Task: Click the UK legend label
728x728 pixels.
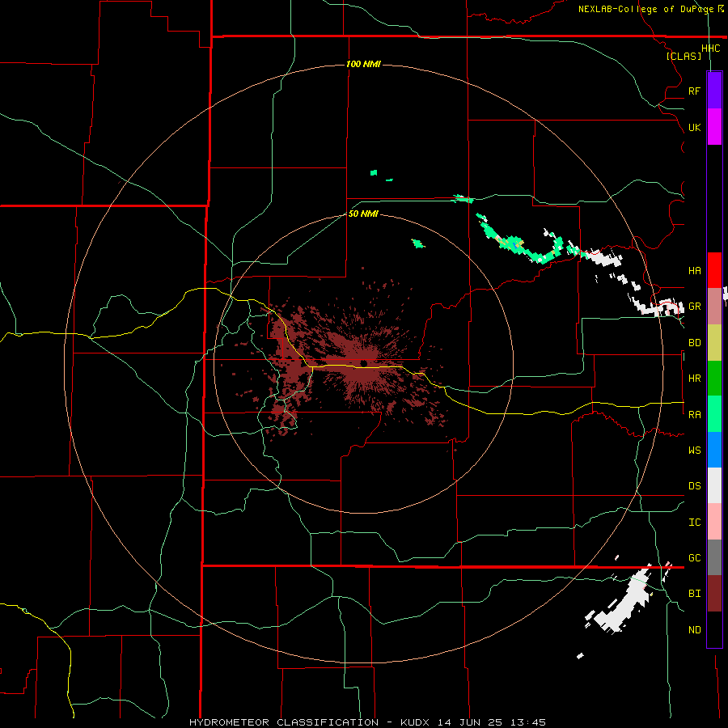Action: [694, 127]
